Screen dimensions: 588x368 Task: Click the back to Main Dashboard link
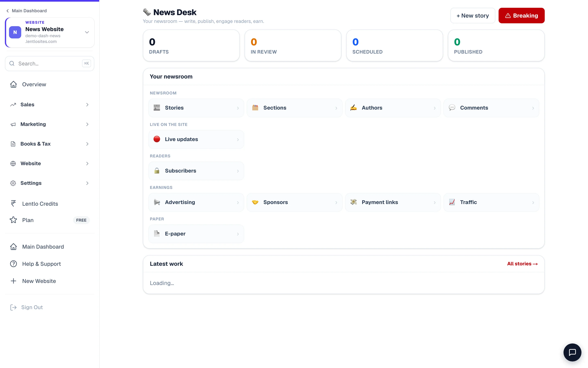tap(26, 11)
